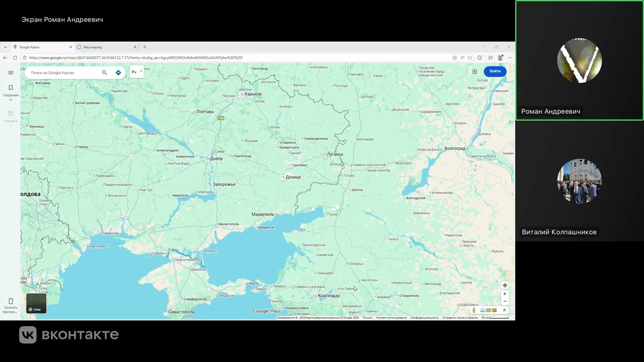The height and width of the screenshot is (362, 644).
Task: Open directions with the blue route icon
Action: pyautogui.click(x=118, y=72)
